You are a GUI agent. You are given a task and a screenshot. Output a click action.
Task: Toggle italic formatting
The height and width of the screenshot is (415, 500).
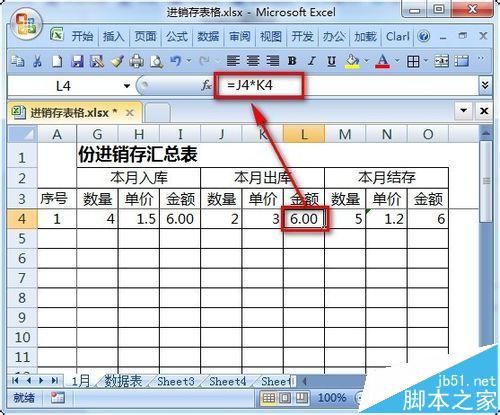[x=312, y=61]
